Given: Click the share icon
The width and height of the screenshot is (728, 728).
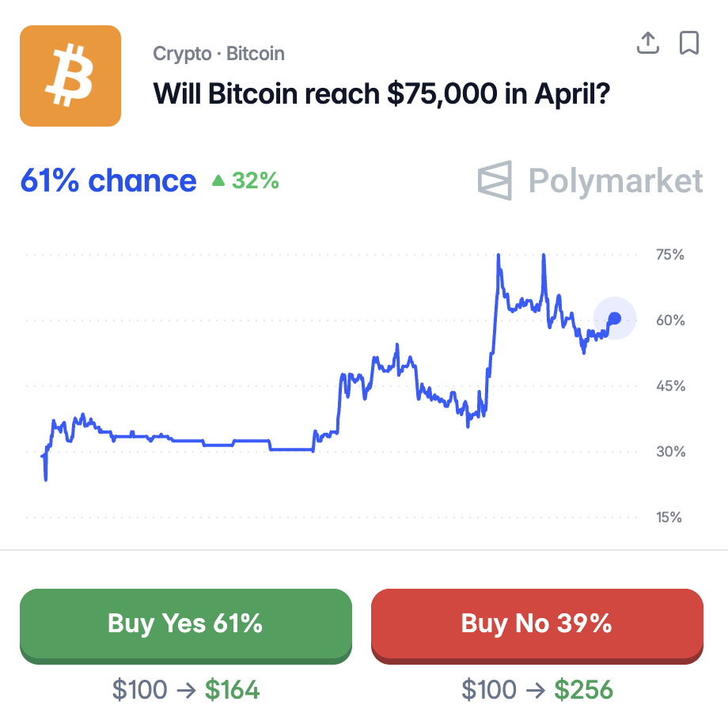Looking at the screenshot, I should 648,44.
